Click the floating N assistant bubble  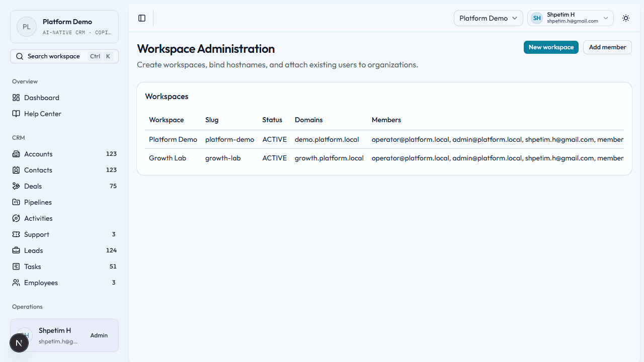[19, 342]
